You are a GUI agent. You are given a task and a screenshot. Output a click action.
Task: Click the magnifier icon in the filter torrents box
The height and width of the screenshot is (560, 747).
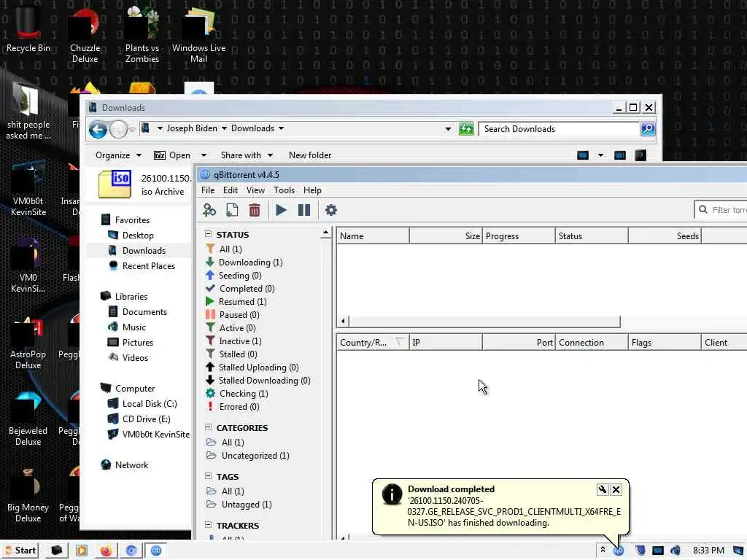(x=703, y=209)
